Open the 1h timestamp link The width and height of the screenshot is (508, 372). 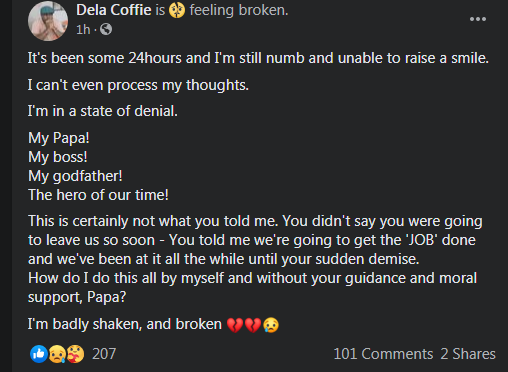click(83, 30)
